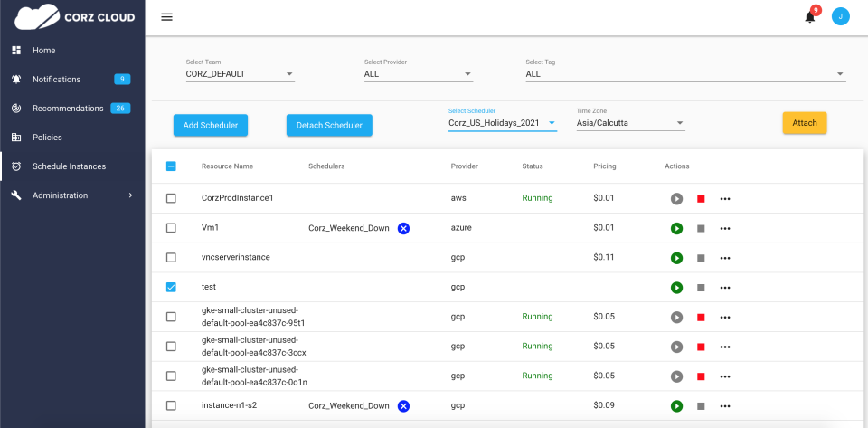The image size is (868, 428).
Task: Start the vncserverinstance with green play icon
Action: 676,258
